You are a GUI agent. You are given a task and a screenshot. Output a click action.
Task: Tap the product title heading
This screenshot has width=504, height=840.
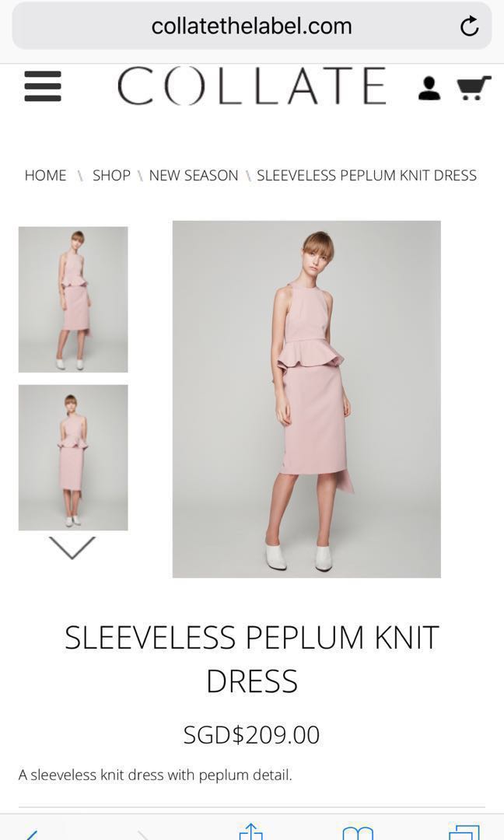(252, 659)
